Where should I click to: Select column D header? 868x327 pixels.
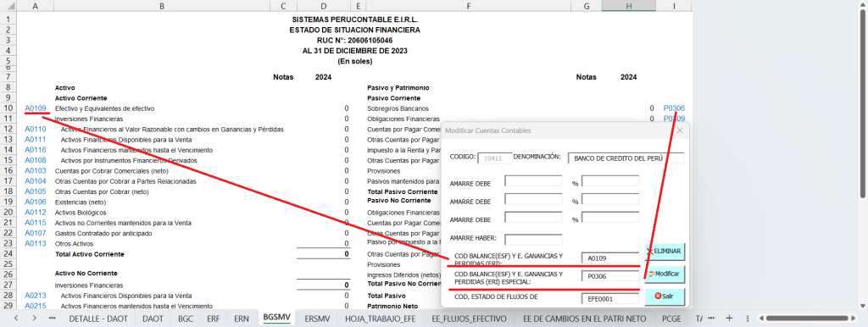click(323, 6)
